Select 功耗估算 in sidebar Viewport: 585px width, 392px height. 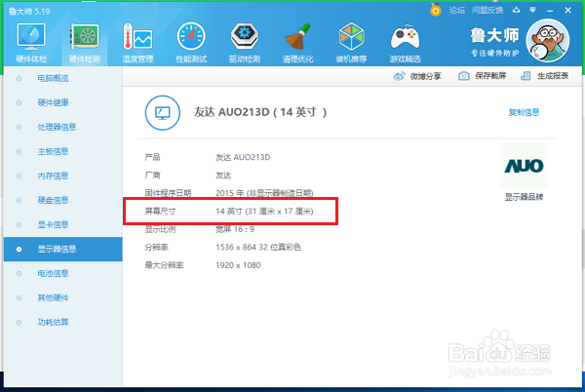(63, 322)
